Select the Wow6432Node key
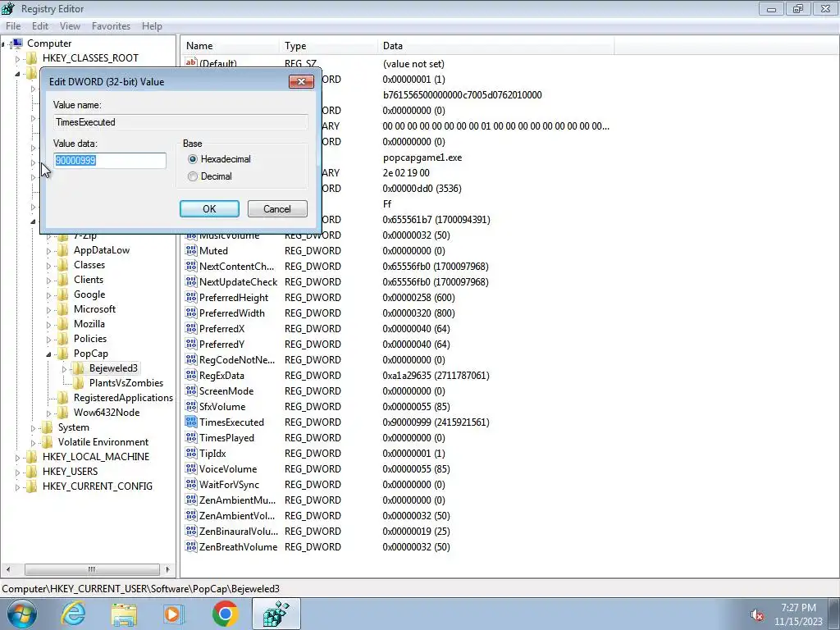 (107, 413)
